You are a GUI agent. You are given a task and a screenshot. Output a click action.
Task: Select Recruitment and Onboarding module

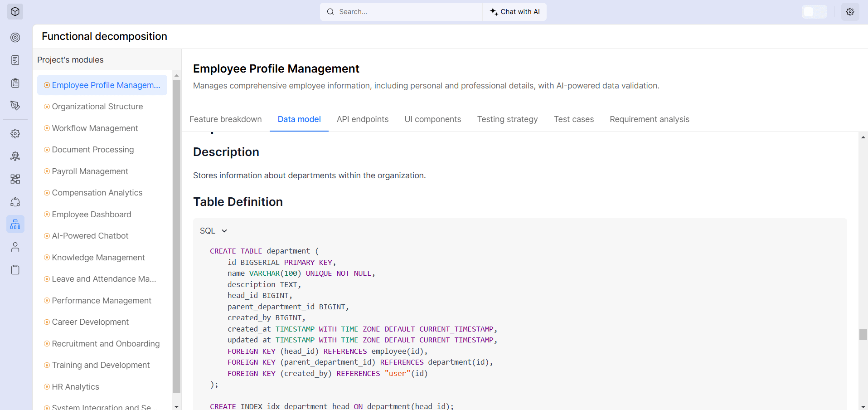(102, 344)
